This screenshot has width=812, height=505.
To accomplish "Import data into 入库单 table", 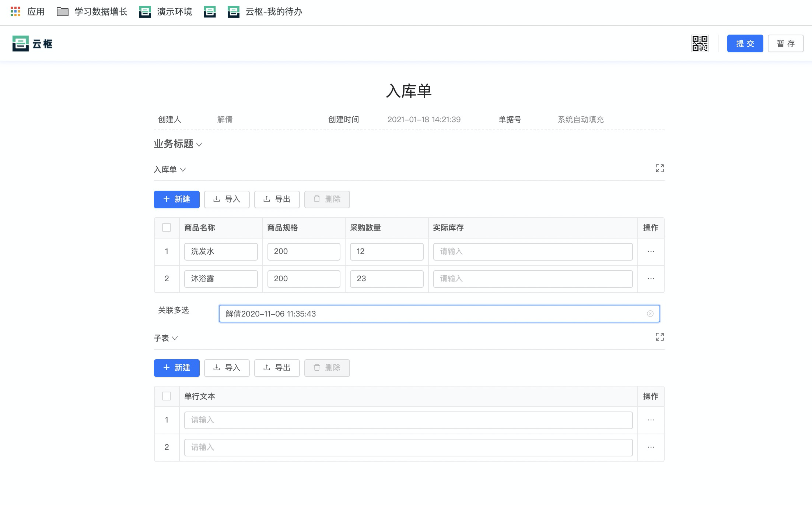I will click(x=227, y=199).
